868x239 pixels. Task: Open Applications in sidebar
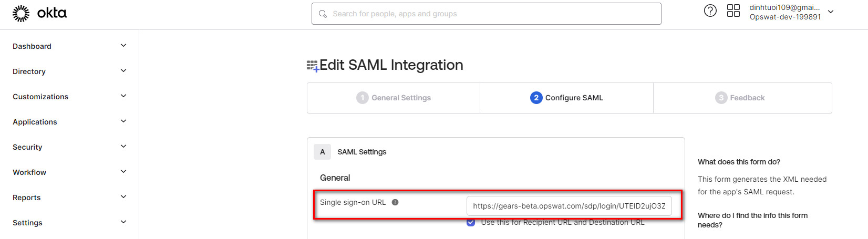pyautogui.click(x=35, y=122)
